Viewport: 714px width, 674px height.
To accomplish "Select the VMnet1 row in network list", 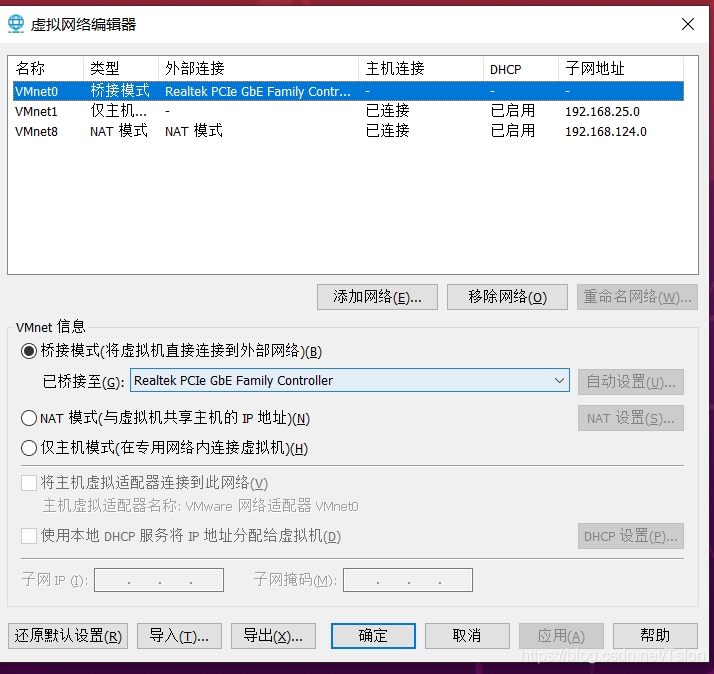I will tap(348, 111).
